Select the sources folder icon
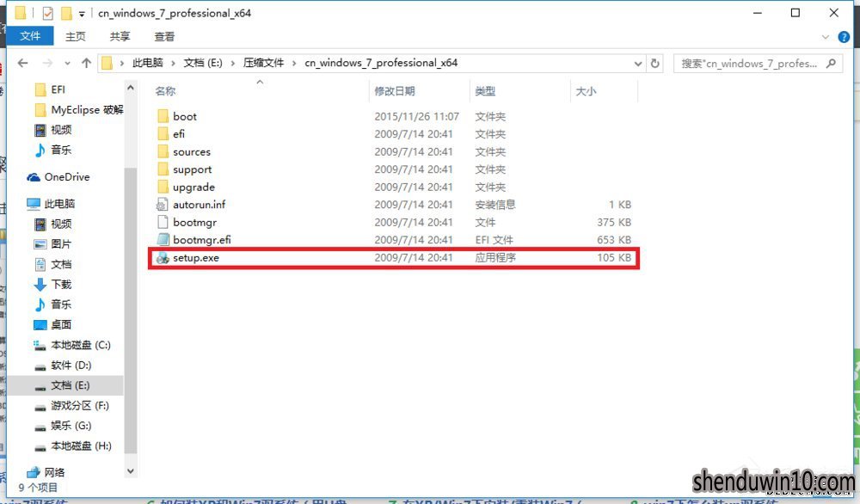860x504 pixels. point(163,151)
